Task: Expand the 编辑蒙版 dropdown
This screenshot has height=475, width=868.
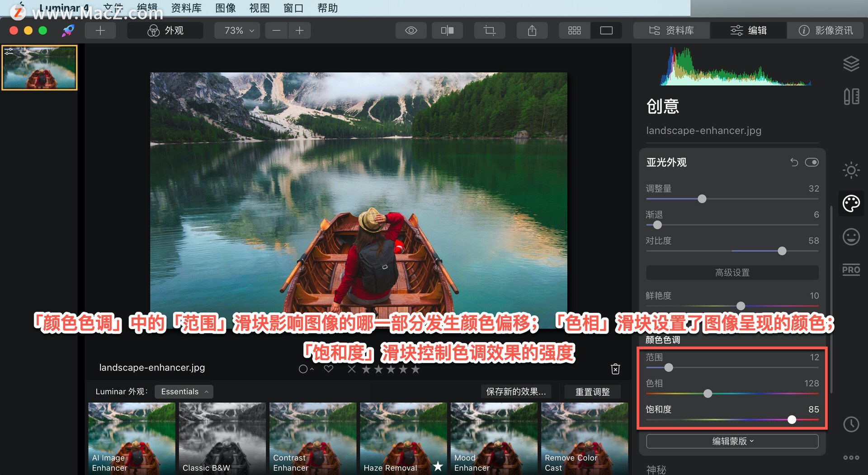Action: (731, 441)
